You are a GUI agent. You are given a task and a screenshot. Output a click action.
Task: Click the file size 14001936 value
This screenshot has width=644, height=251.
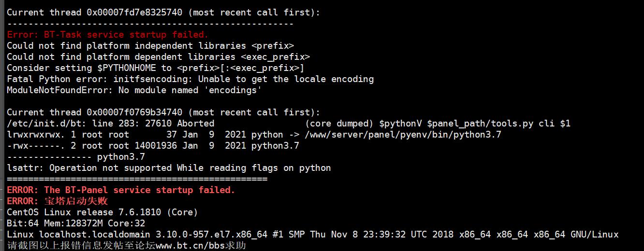tap(156, 146)
